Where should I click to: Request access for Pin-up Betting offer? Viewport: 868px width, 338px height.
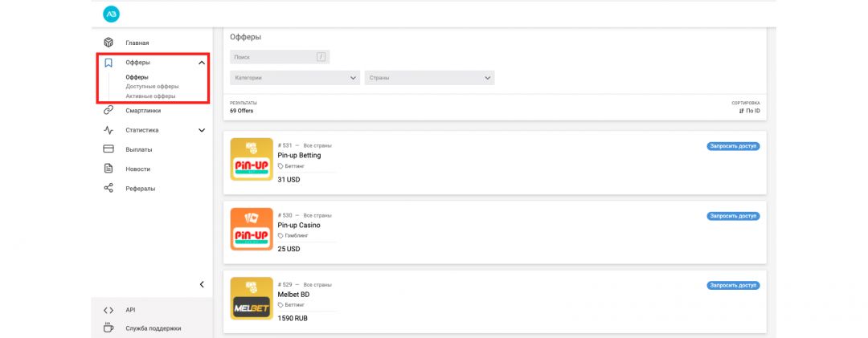point(733,146)
